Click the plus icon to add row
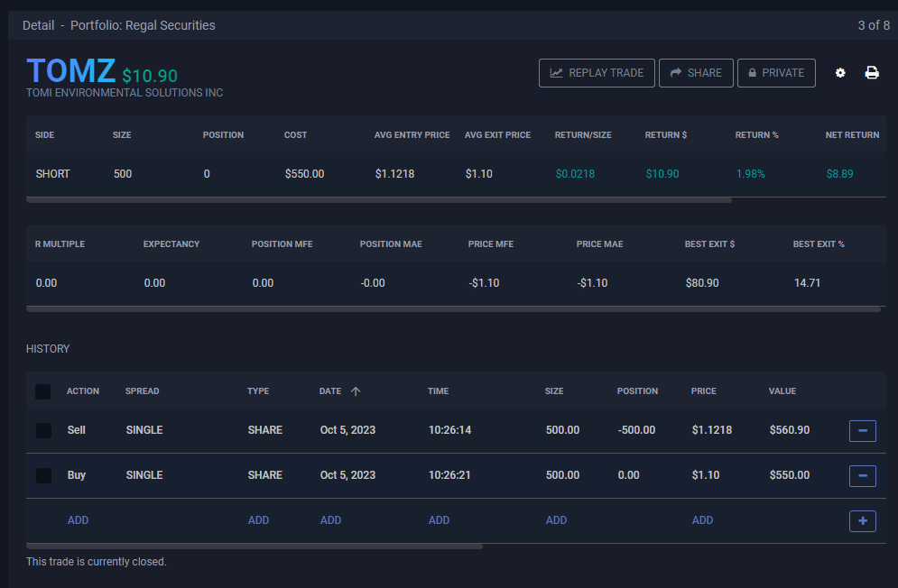The image size is (898, 588). pos(862,520)
